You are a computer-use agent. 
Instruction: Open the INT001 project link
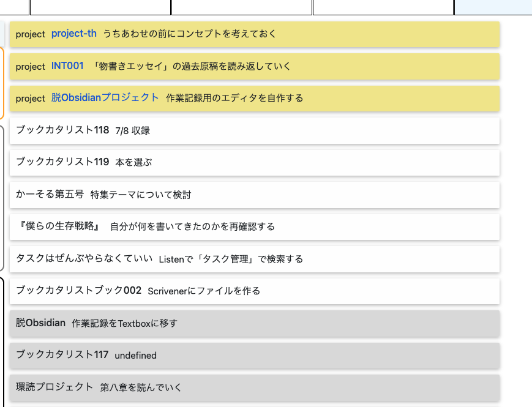click(67, 66)
